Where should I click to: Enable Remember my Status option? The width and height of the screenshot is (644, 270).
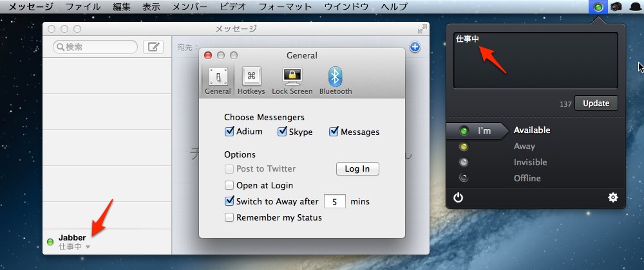coord(229,217)
